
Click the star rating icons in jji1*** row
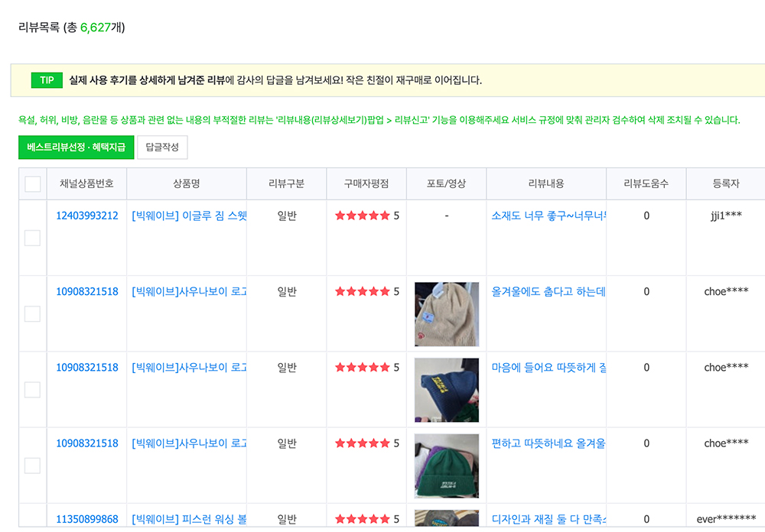click(363, 216)
